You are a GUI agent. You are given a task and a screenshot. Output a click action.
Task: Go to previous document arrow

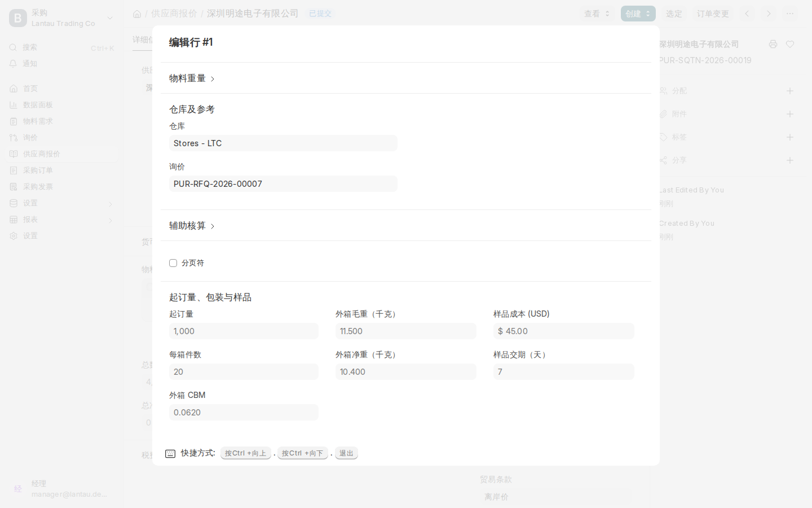(747, 14)
